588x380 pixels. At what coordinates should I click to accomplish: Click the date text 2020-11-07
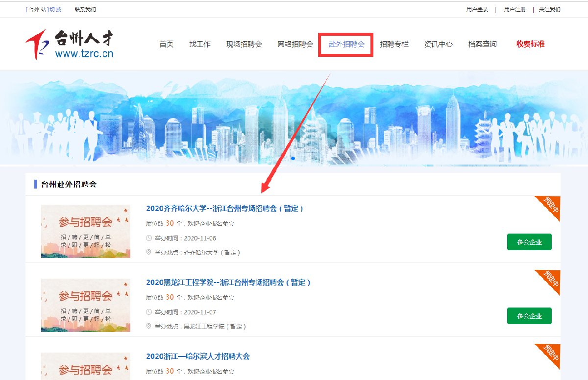[x=200, y=312]
